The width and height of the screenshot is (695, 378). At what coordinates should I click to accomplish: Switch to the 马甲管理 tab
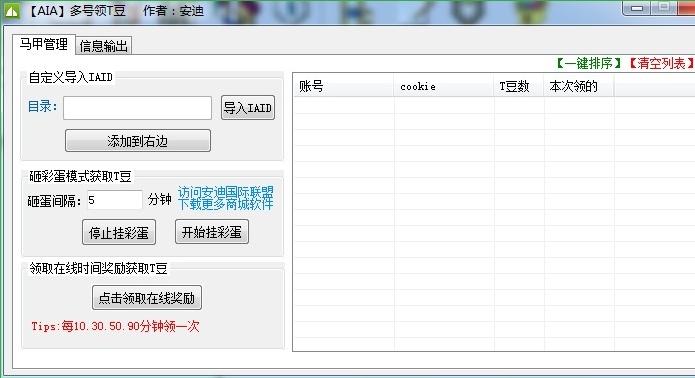click(x=44, y=44)
